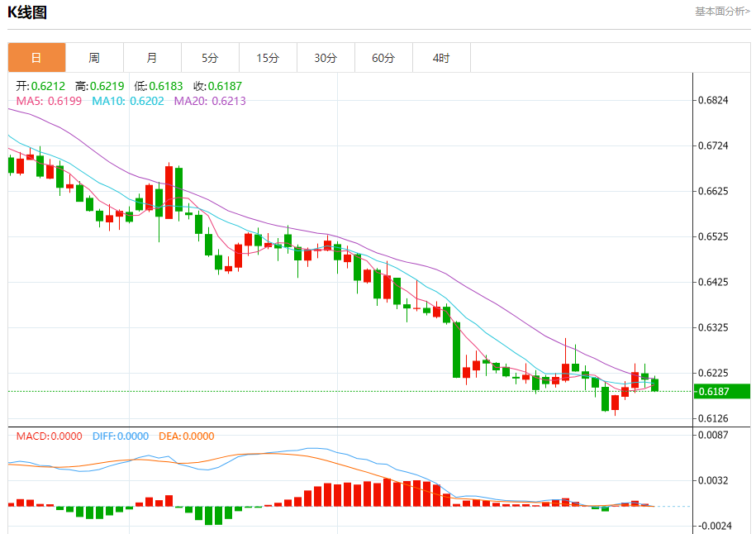Viewport: 756px width, 534px height.
Task: Click the 0.6126 price axis label
Action: coord(713,418)
